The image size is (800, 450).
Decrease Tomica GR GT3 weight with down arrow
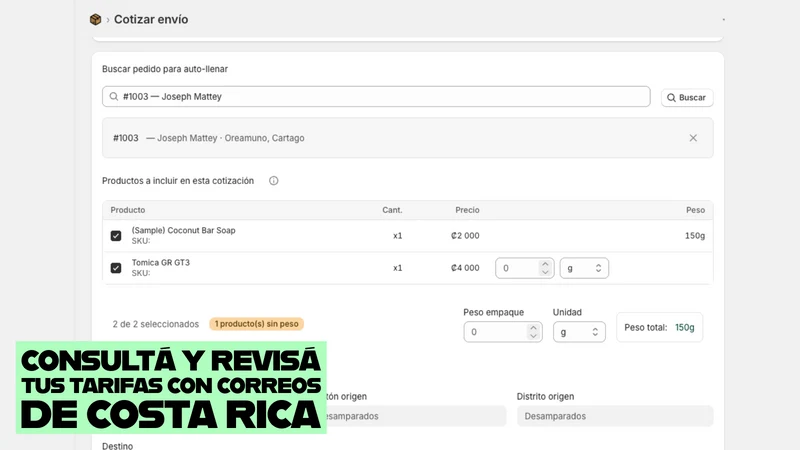(x=545, y=272)
